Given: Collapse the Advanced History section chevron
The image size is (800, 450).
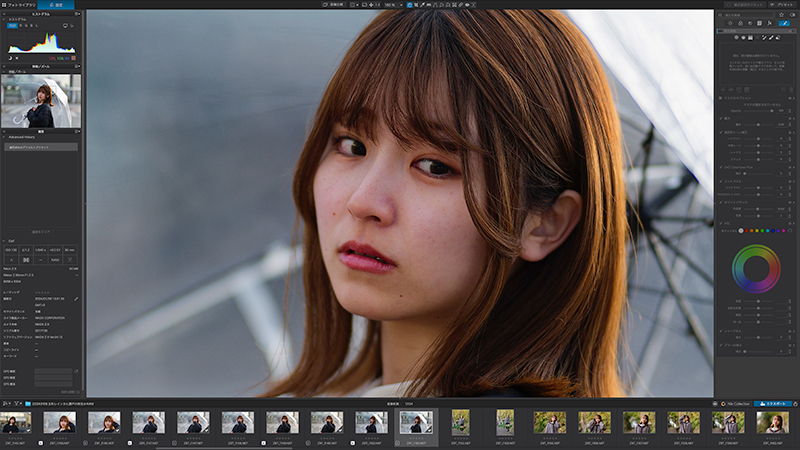Looking at the screenshot, I should point(4,137).
